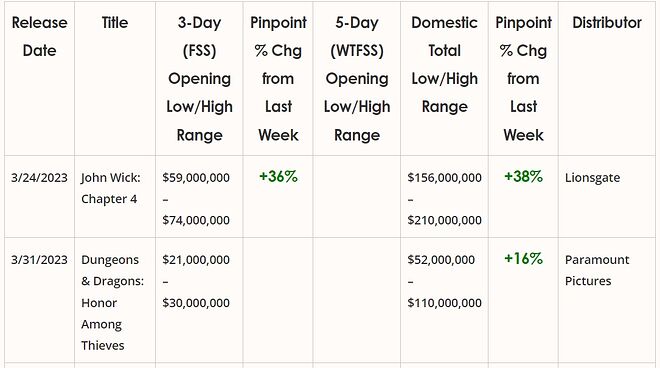Click the Release Date column header
This screenshot has height=368, width=660.
40,37
